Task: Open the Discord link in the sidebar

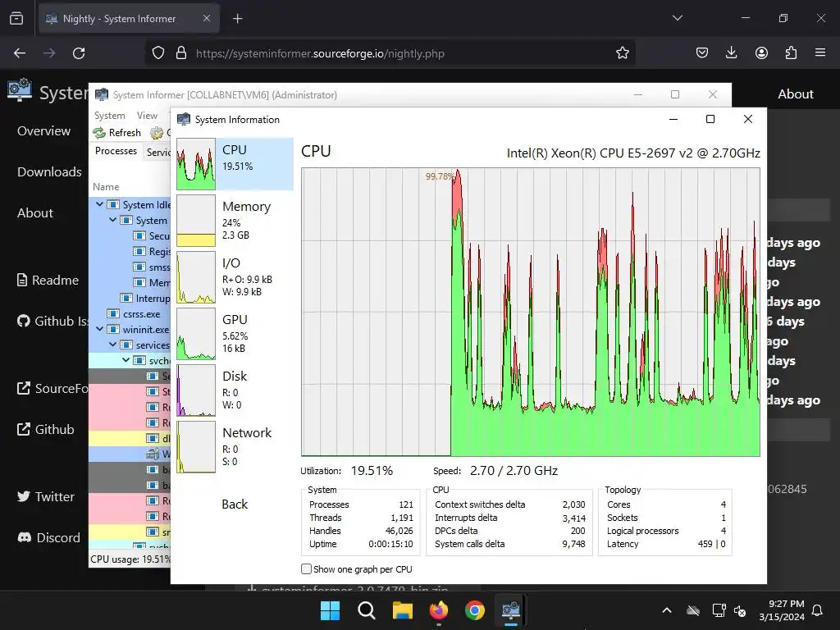Action: (x=48, y=537)
